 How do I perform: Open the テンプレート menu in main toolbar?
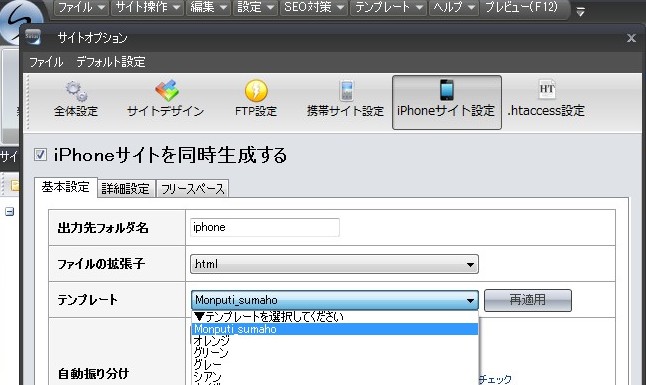point(388,7)
